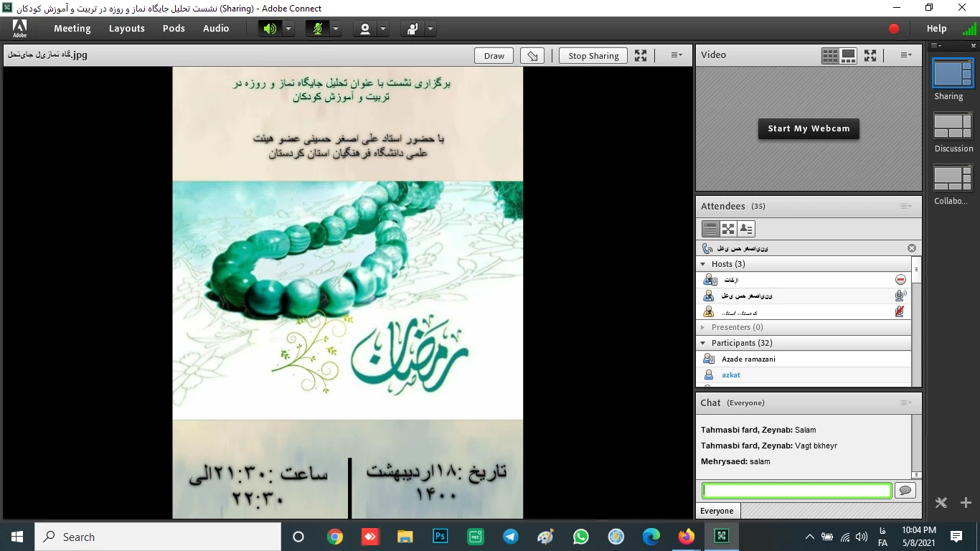Switch Video pod to filmstrip view

848,55
